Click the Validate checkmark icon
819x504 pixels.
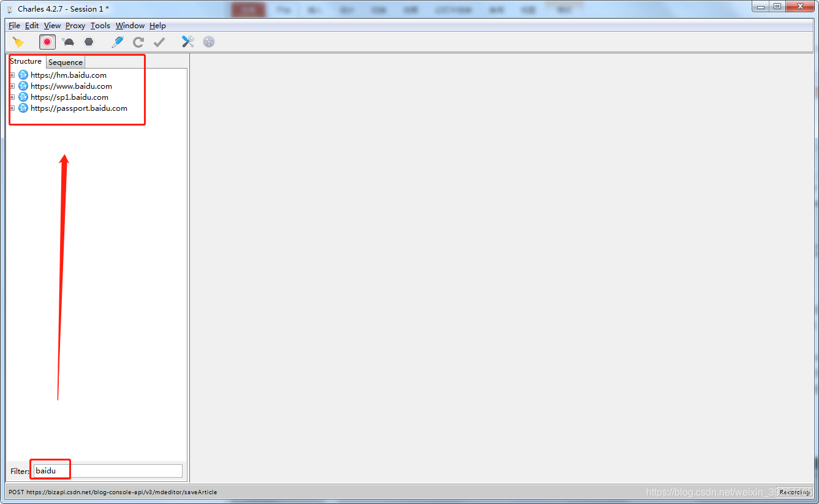pos(159,42)
